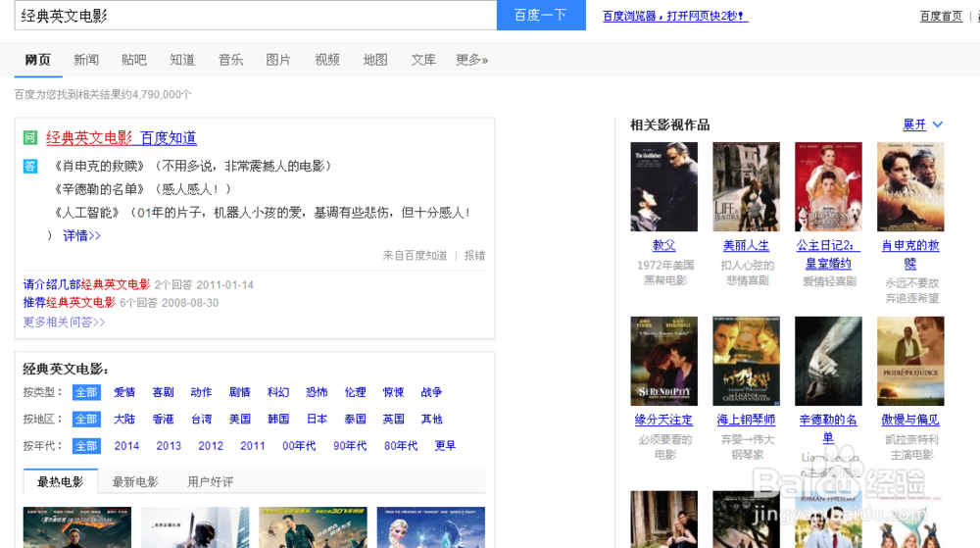Image resolution: width=980 pixels, height=548 pixels.
Task: Filter by region 香港
Action: (x=163, y=420)
